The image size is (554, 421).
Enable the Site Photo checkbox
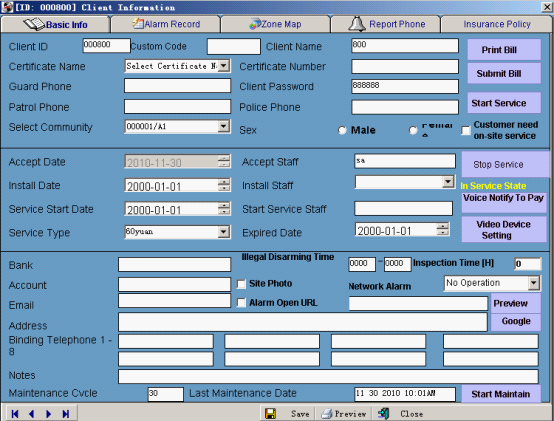pyautogui.click(x=241, y=284)
